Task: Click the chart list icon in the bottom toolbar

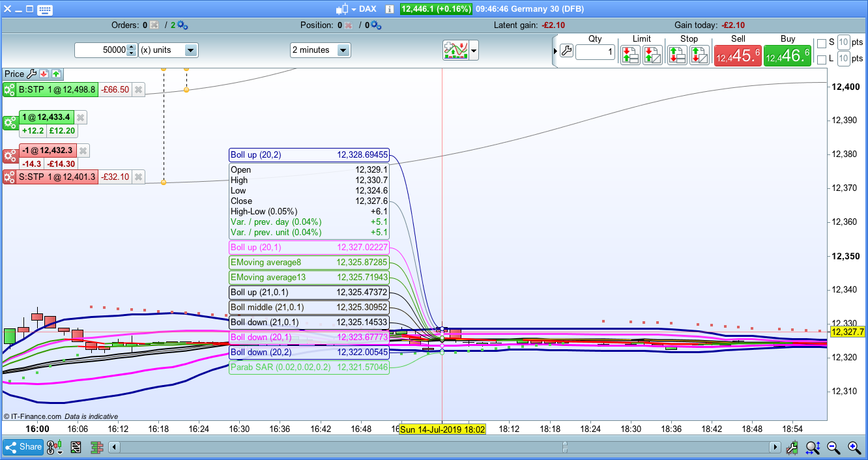Action: pyautogui.click(x=76, y=447)
